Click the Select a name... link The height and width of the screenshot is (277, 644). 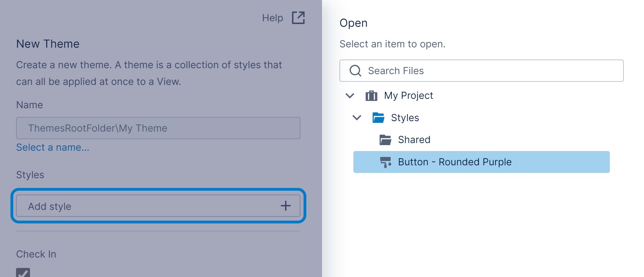[53, 148]
